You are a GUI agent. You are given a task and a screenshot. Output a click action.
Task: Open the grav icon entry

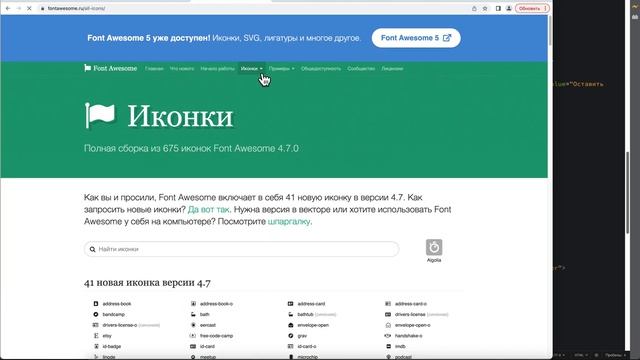point(298,336)
